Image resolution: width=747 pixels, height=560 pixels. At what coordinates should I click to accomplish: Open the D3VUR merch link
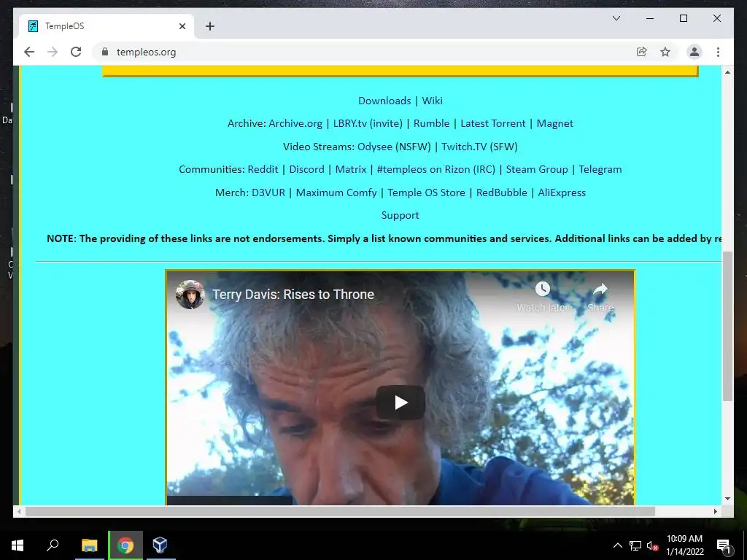click(268, 192)
